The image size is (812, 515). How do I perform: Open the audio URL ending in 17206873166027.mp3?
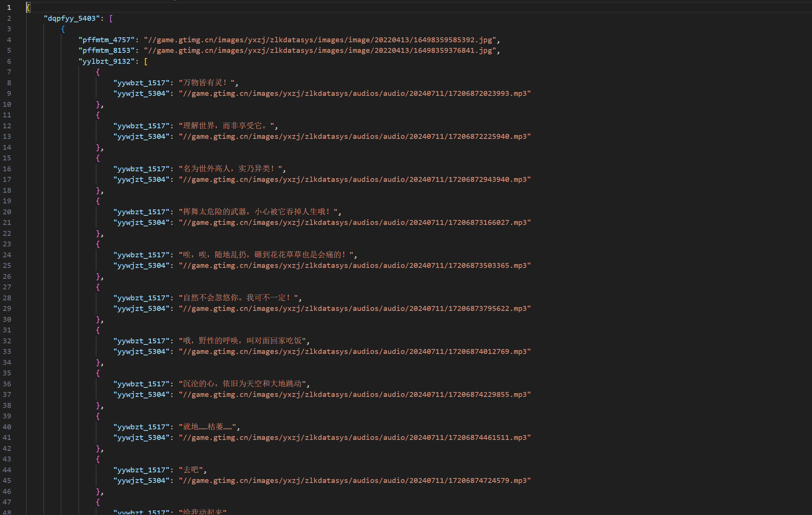[355, 223]
